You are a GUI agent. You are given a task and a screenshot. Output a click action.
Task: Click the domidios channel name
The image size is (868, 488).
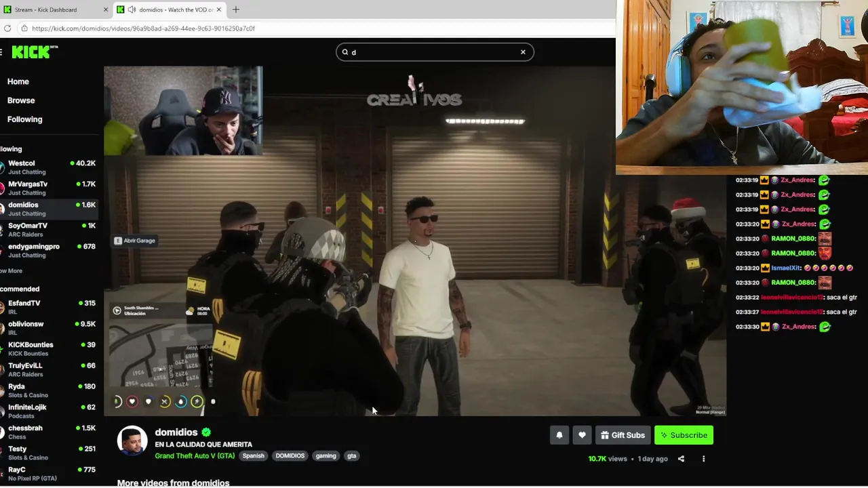pyautogui.click(x=176, y=432)
